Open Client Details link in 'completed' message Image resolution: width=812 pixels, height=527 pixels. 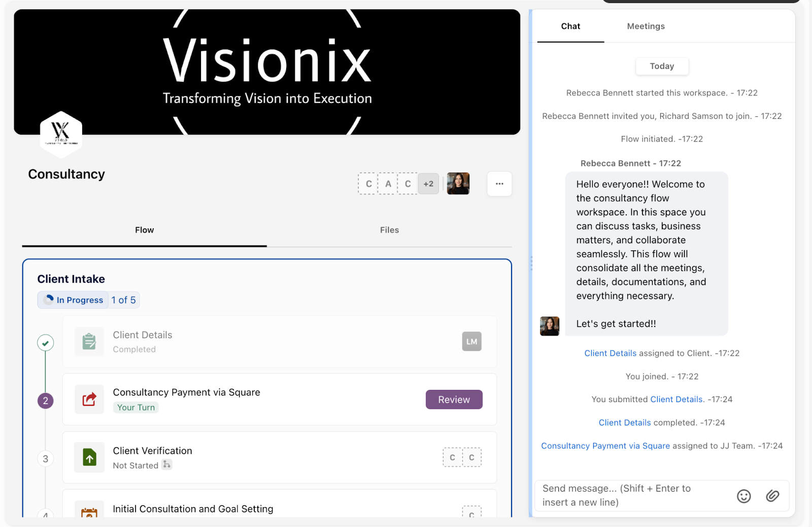625,422
